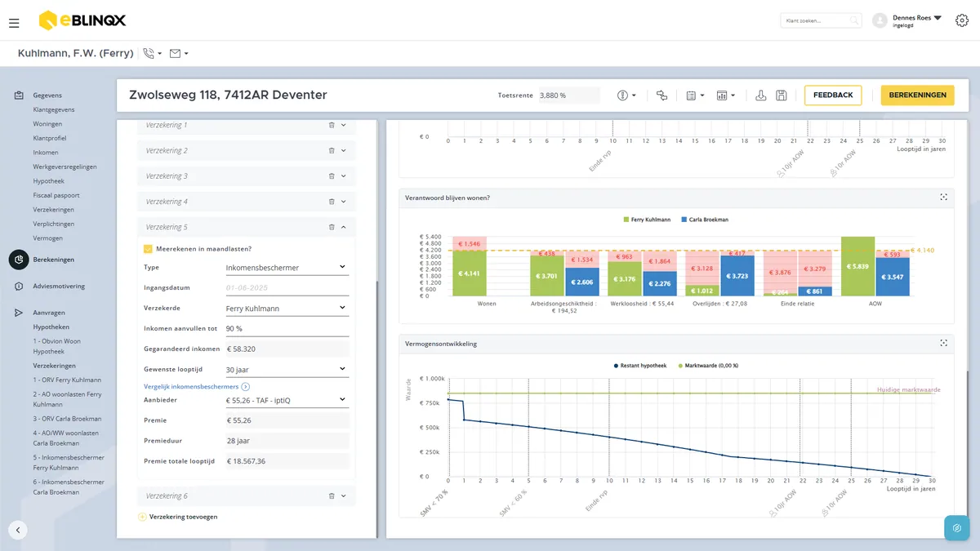Open the Type dropdown Inkomensbeschermer

click(x=286, y=268)
